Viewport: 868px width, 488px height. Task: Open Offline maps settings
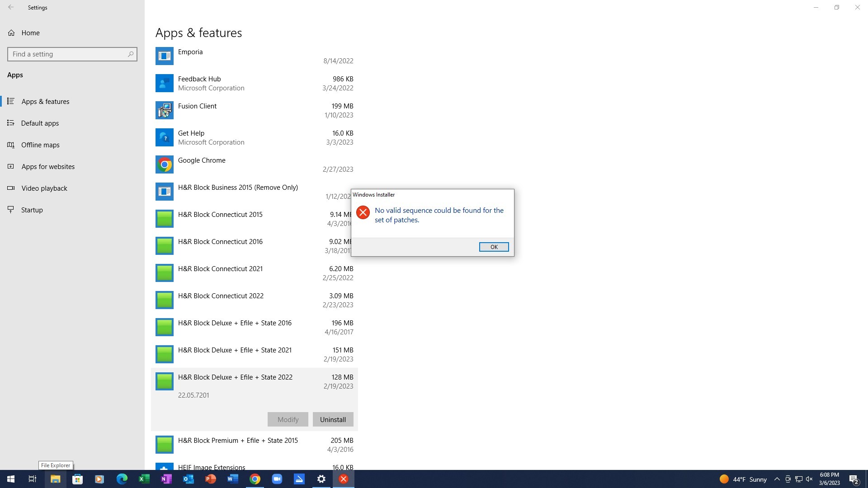pyautogui.click(x=40, y=145)
